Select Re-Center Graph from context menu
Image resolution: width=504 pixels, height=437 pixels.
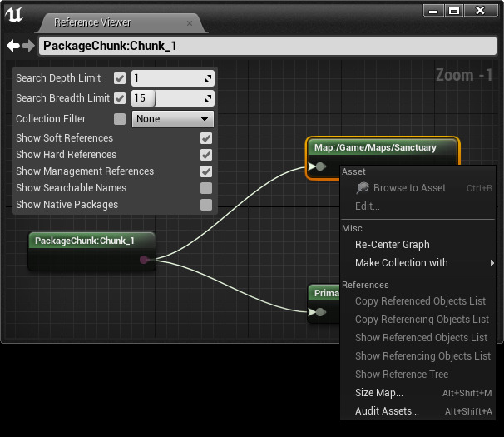(x=393, y=245)
